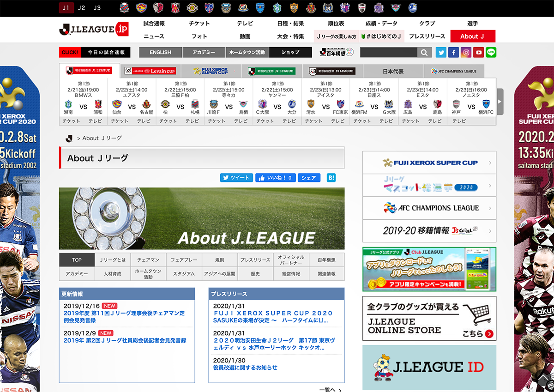Open the Yokohama F. Marinos crest in top club bar
The height and width of the screenshot is (392, 554).
pyautogui.click(x=243, y=7)
